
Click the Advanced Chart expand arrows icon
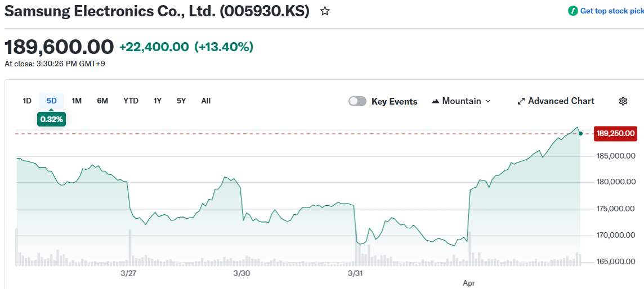(x=521, y=101)
